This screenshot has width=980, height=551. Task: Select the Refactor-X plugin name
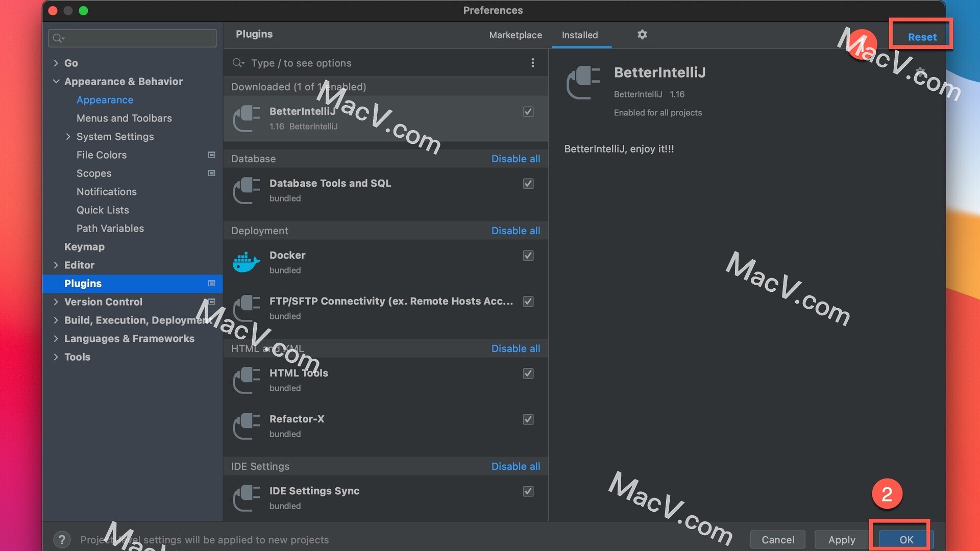click(297, 419)
